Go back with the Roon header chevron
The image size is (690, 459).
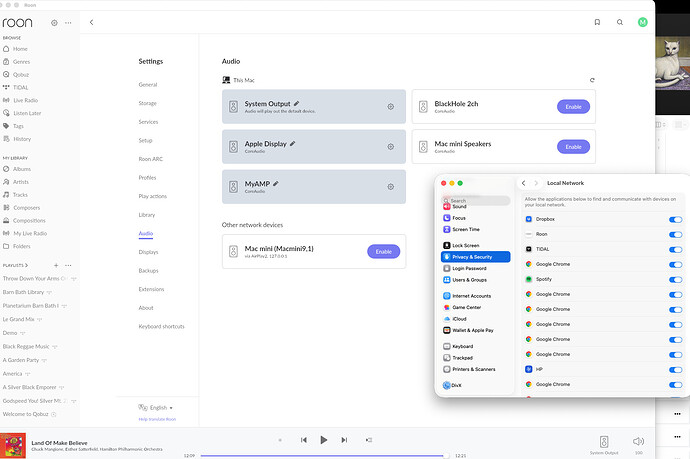click(92, 21)
